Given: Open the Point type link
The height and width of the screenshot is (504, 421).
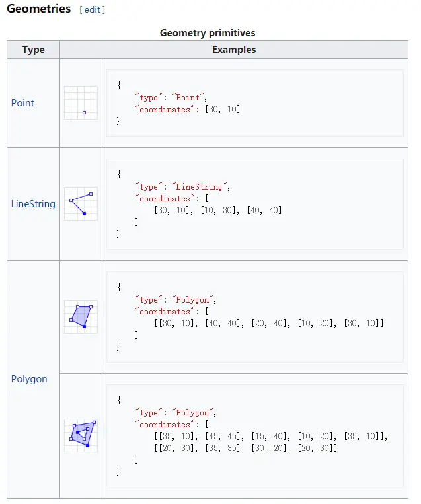Looking at the screenshot, I should click(22, 103).
